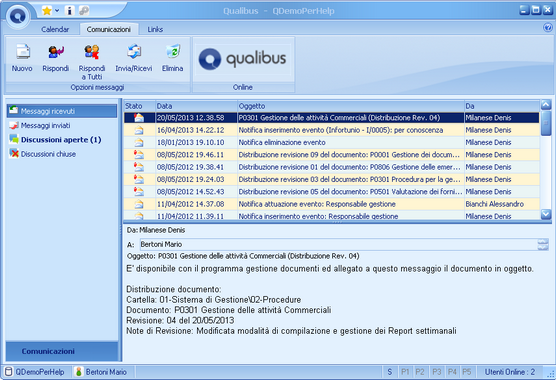
Task: Click the S status bar indicator
Action: 390,372
